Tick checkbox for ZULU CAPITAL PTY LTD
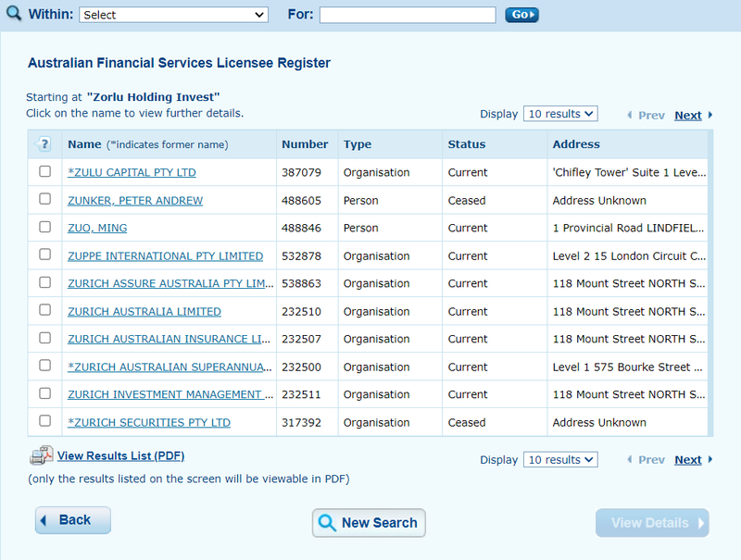 pos(44,171)
